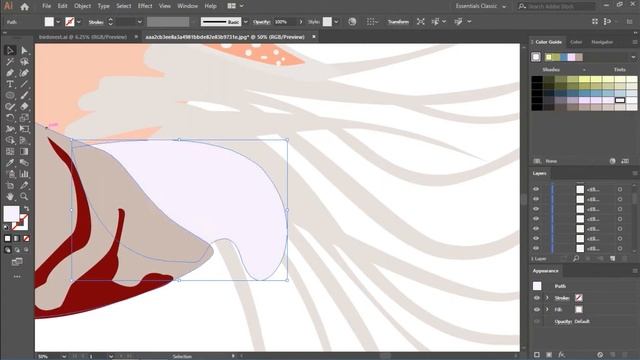This screenshot has height=360, width=640.
Task: Click Save color group to Swatches
Action: [625, 161]
